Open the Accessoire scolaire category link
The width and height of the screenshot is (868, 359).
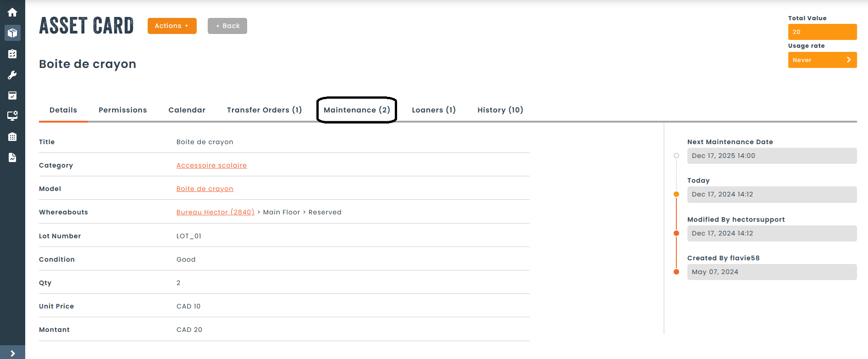click(211, 165)
